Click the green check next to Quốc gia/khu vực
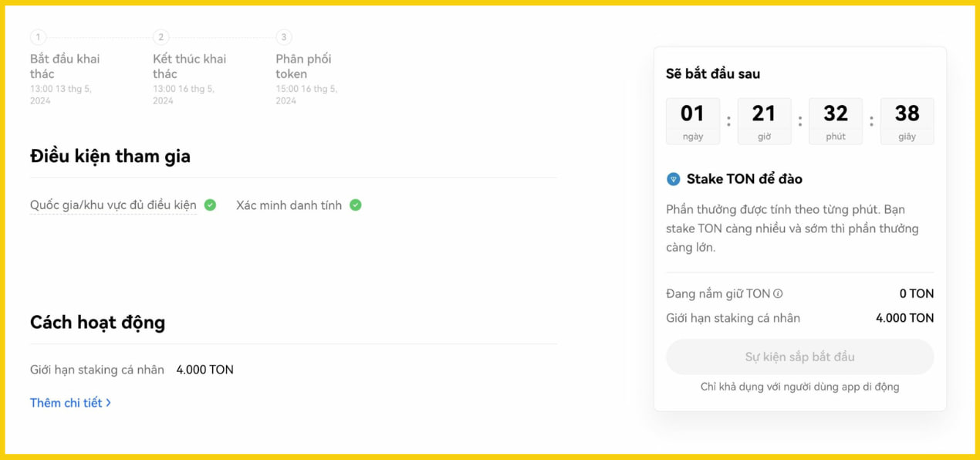 [210, 205]
